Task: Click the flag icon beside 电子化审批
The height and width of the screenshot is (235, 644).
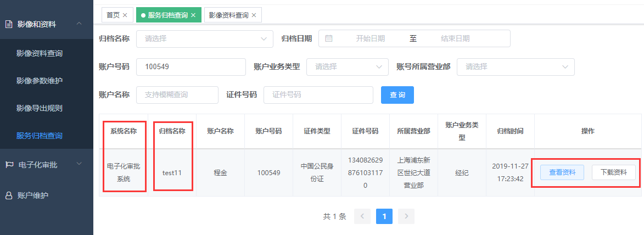Action: [9, 165]
